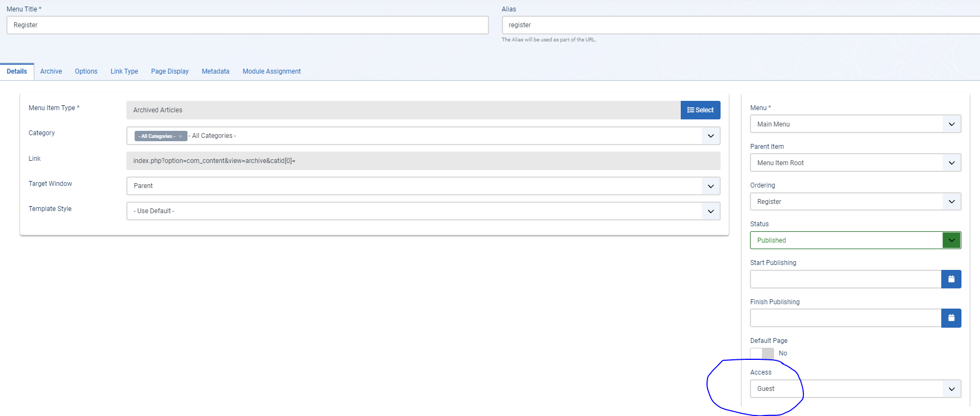The image size is (980, 416).
Task: Open Start Publishing calendar picker
Action: click(951, 279)
